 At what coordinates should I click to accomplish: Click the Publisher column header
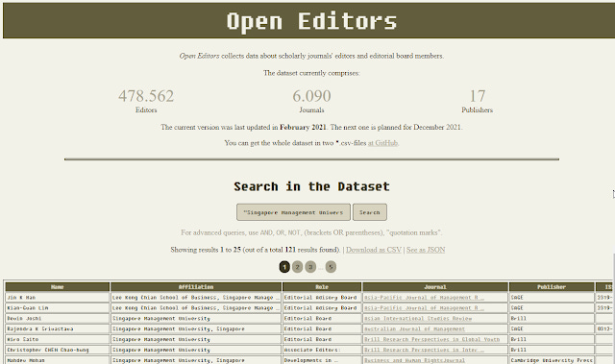pos(552,287)
